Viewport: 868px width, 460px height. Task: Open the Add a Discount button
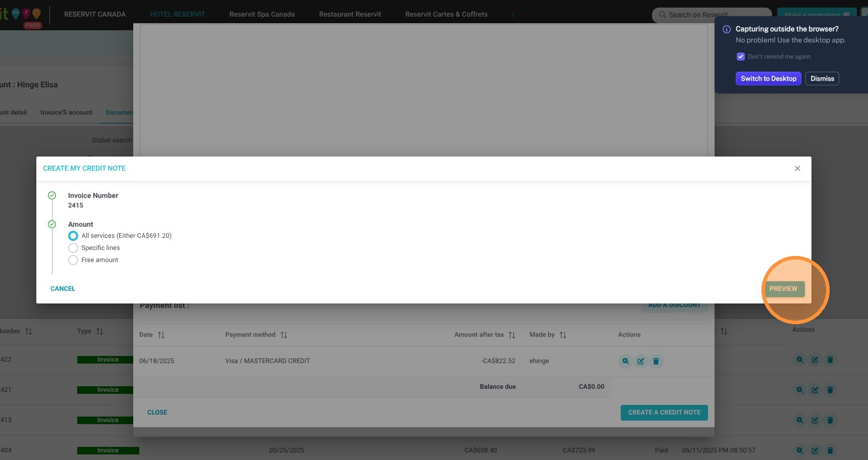tap(674, 305)
